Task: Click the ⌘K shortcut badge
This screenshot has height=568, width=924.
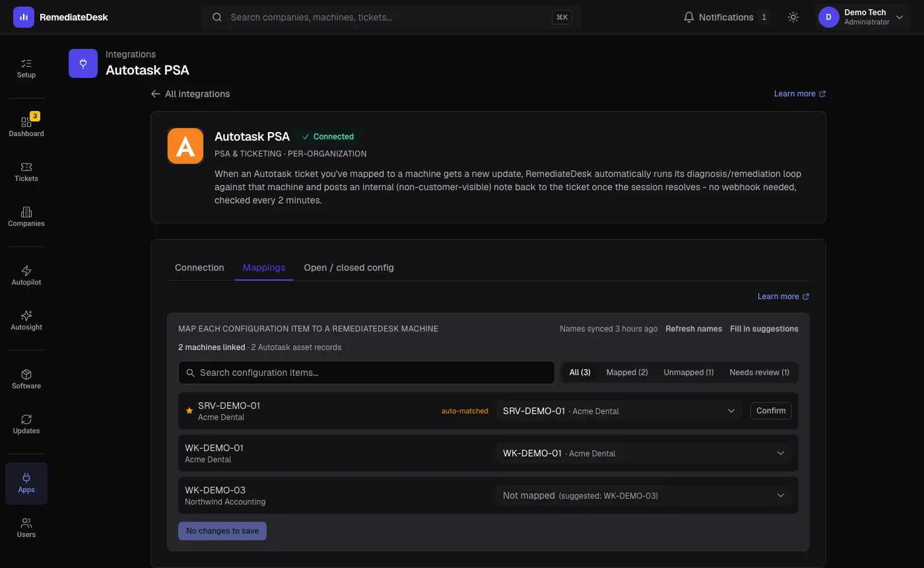Action: (562, 17)
